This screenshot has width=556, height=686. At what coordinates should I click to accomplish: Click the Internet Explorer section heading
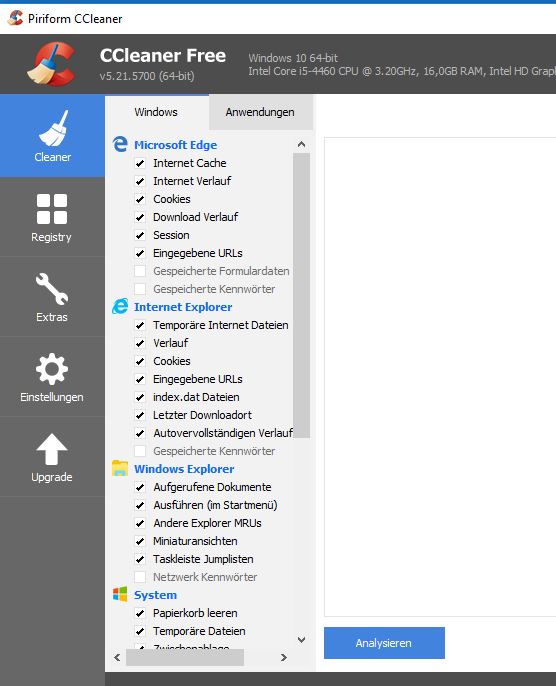pyautogui.click(x=183, y=307)
